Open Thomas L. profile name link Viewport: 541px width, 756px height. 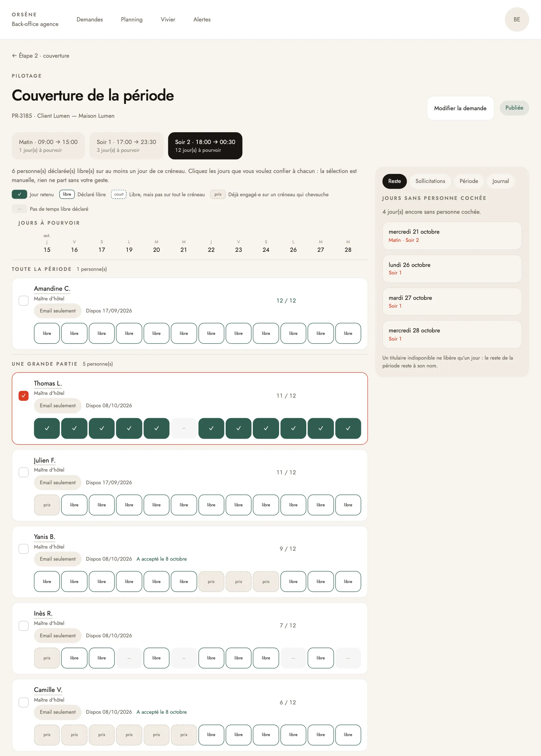pyautogui.click(x=48, y=383)
